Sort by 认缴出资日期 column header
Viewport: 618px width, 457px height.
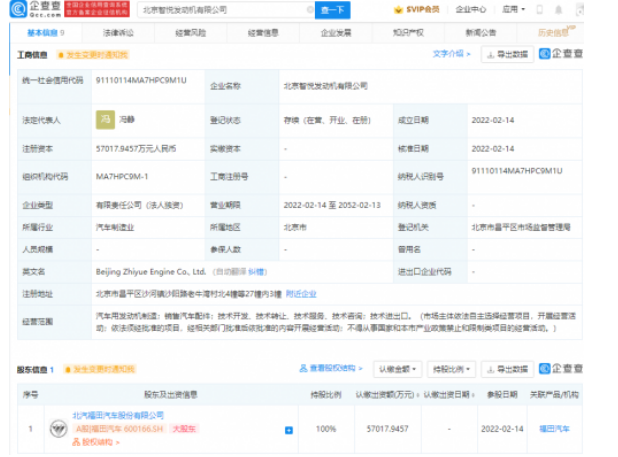[449, 394]
